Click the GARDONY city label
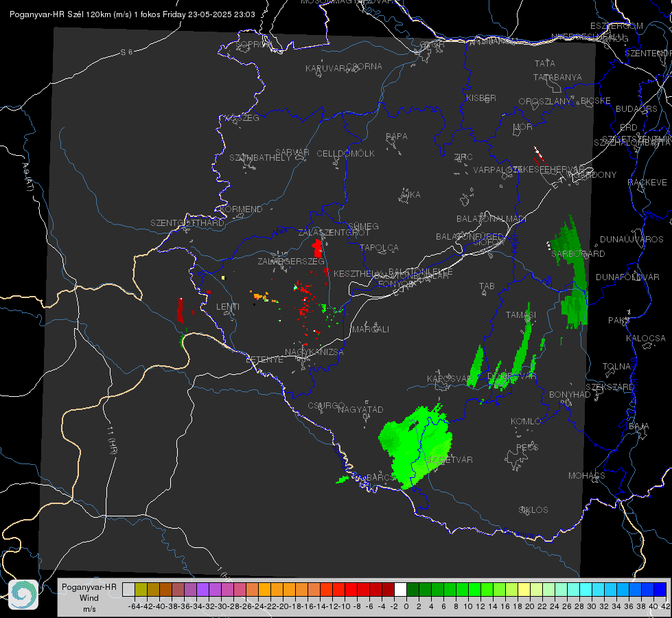The height and width of the screenshot is (618, 672). tap(596, 175)
